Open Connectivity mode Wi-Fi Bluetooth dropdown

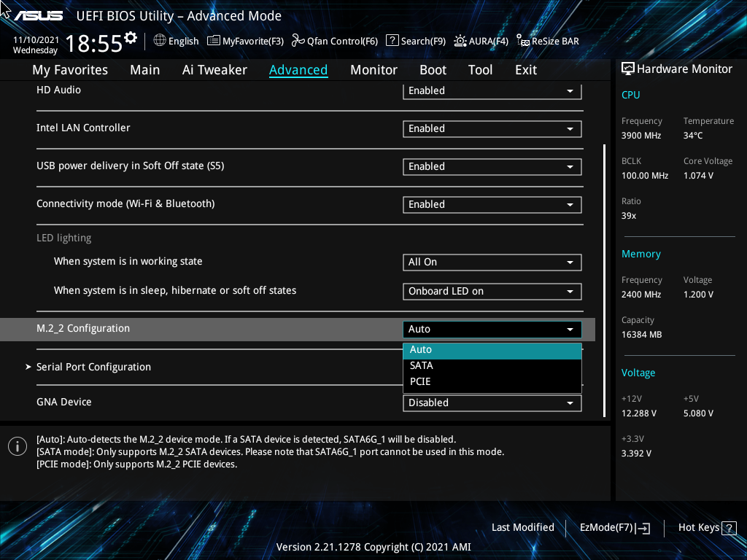pyautogui.click(x=492, y=205)
